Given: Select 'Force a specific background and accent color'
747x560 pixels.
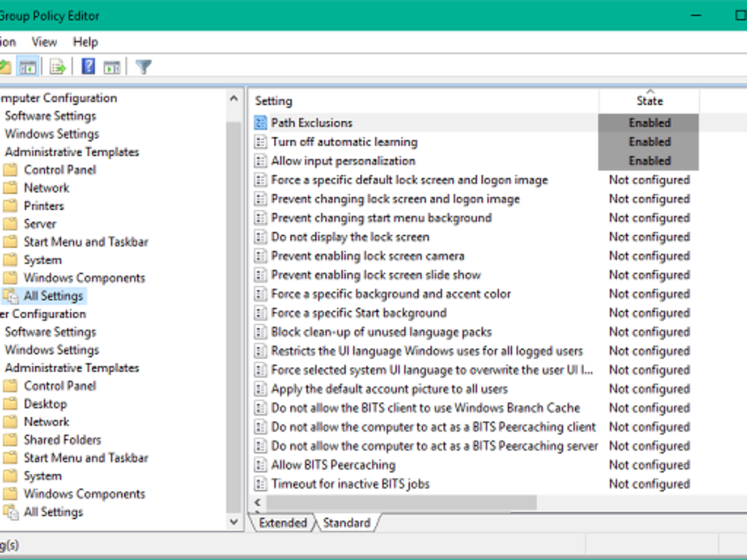Looking at the screenshot, I should tap(391, 294).
